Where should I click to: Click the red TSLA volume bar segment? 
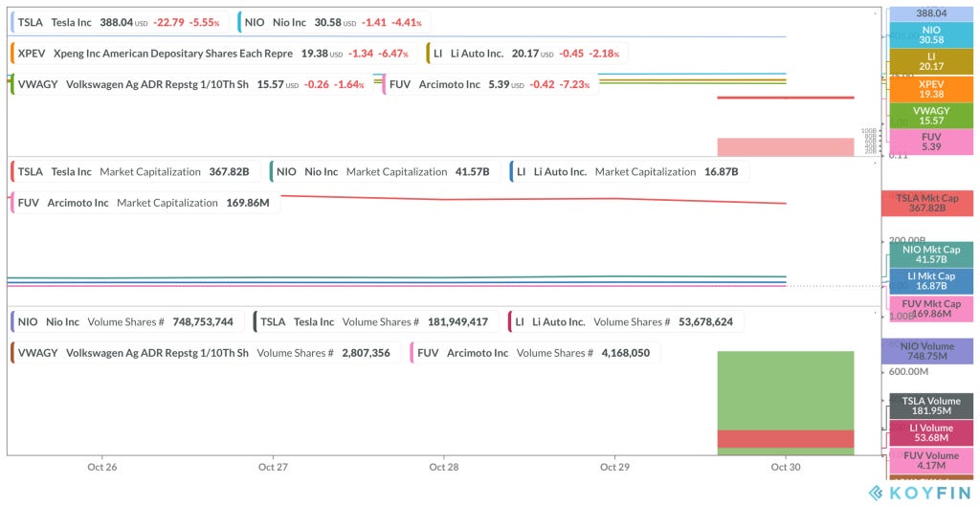[x=786, y=439]
